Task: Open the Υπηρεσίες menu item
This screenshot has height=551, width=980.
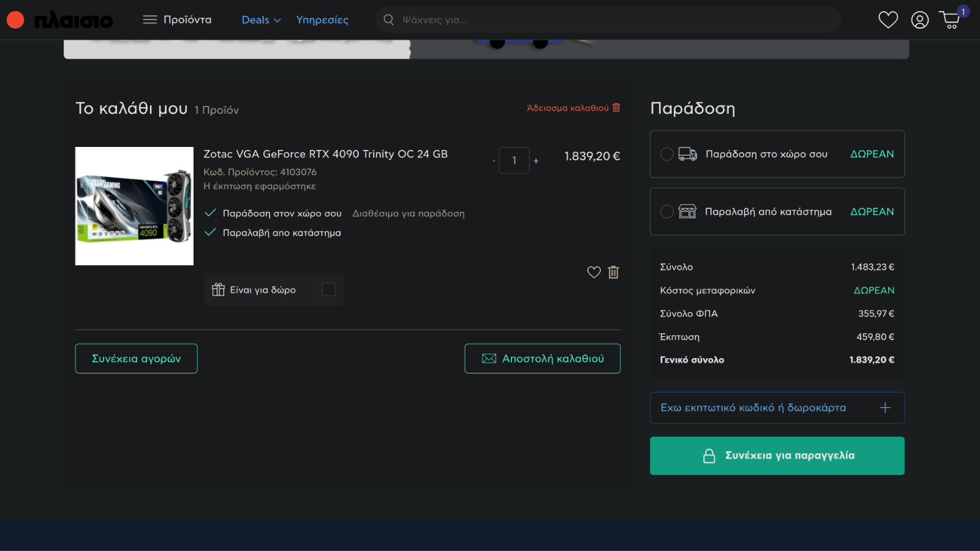Action: click(x=322, y=20)
